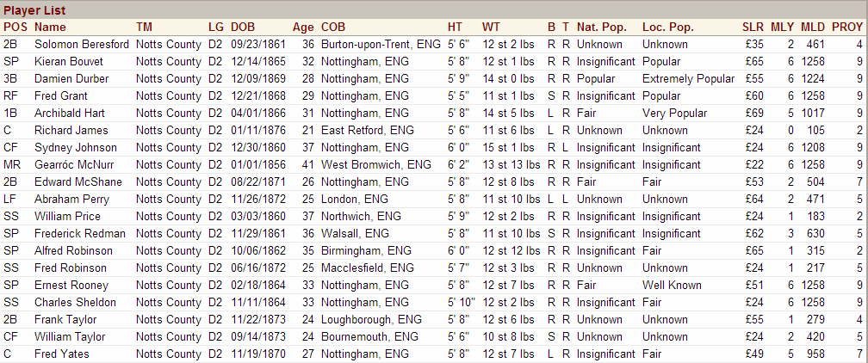Click the Well Known local popularity cell
Screen dimensions: 868x363
pyautogui.click(x=672, y=285)
